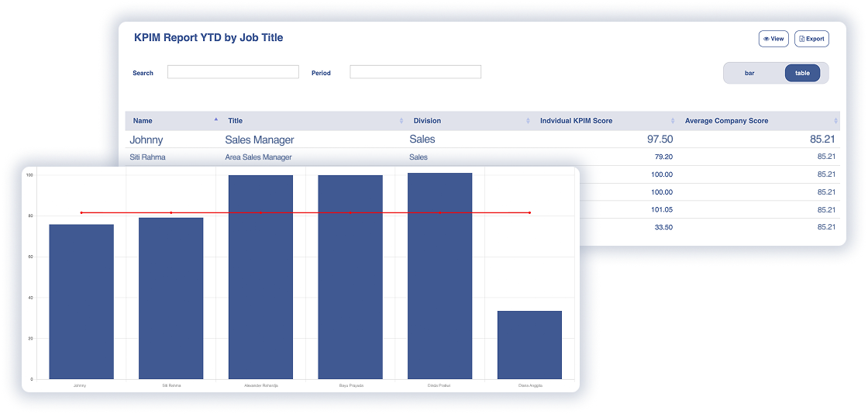Click Johnny's bar in the chart
The height and width of the screenshot is (414, 868).
tap(81, 302)
